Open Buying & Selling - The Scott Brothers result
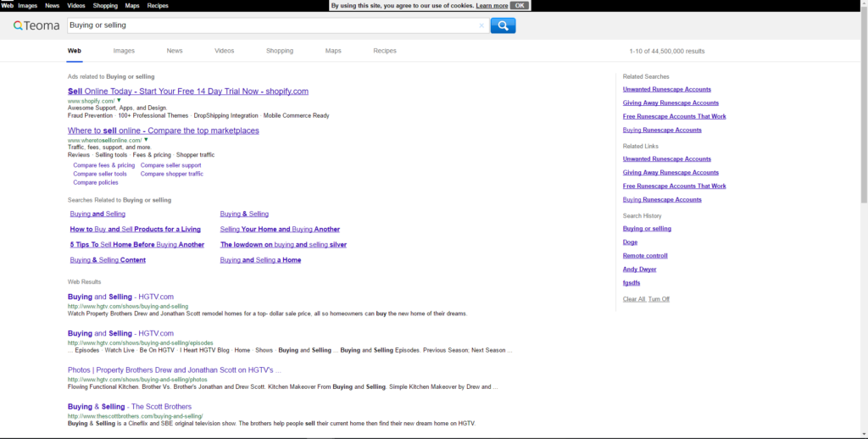The image size is (868, 439). tap(129, 407)
